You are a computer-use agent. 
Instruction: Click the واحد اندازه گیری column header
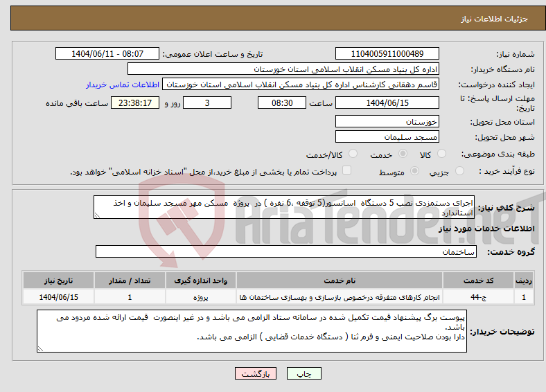click(200, 280)
